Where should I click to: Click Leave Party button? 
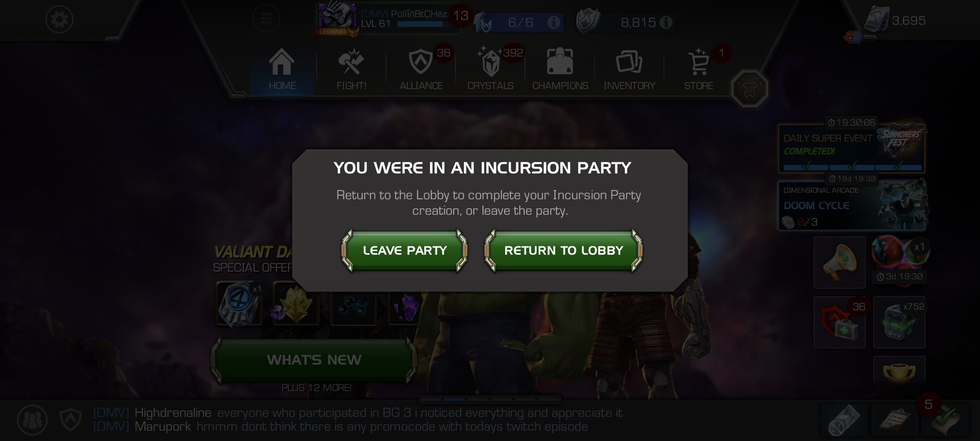point(405,250)
